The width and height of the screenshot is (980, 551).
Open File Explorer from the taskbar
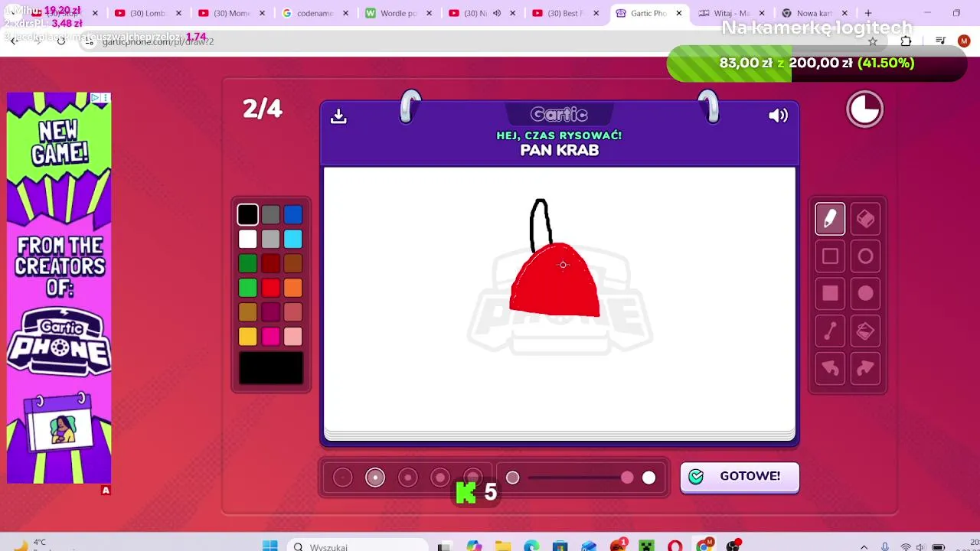click(502, 546)
